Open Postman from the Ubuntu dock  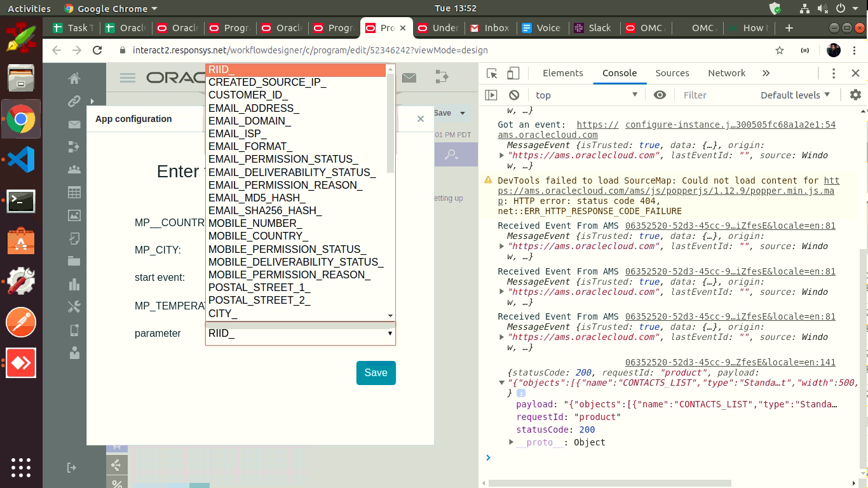[x=21, y=322]
